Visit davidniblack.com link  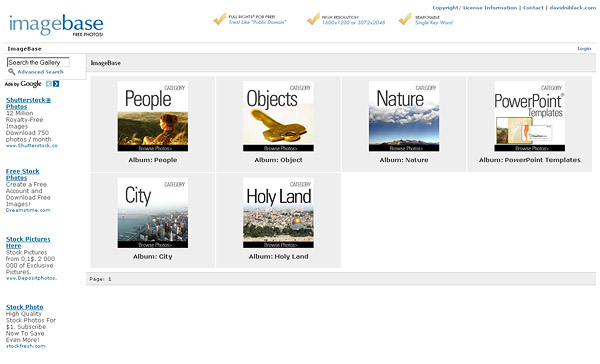click(x=573, y=8)
